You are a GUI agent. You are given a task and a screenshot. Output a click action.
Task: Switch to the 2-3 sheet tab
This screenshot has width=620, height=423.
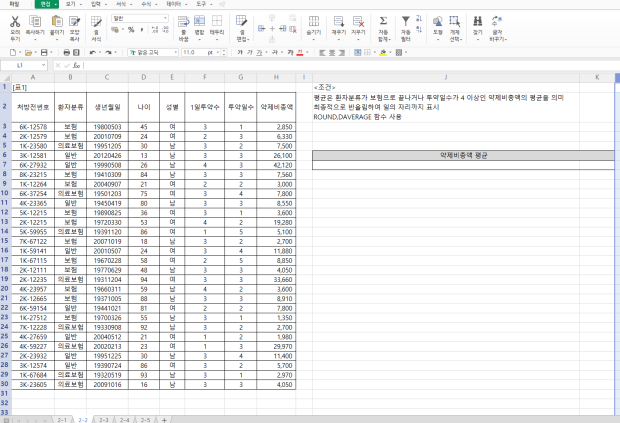tap(103, 418)
